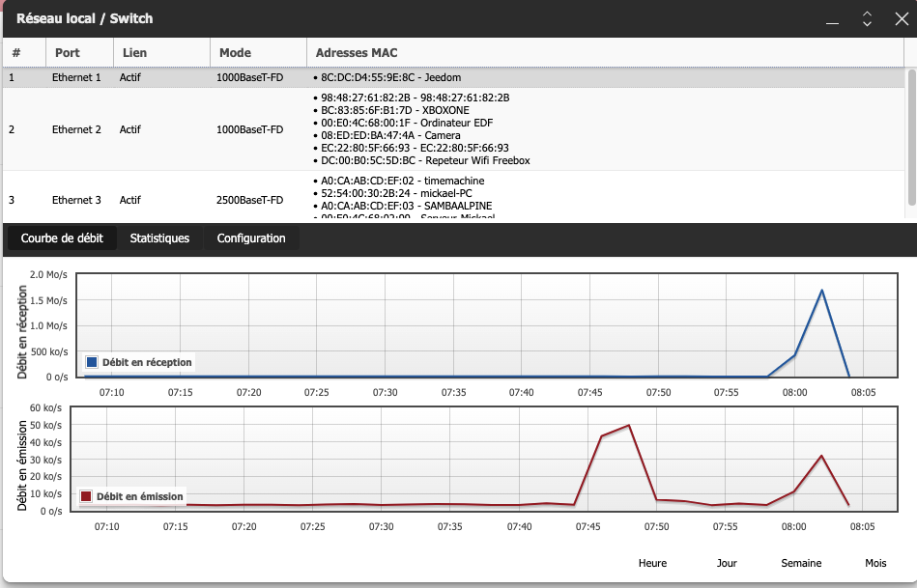
Task: Click the red Débit en émission legend square
Action: [x=86, y=496]
